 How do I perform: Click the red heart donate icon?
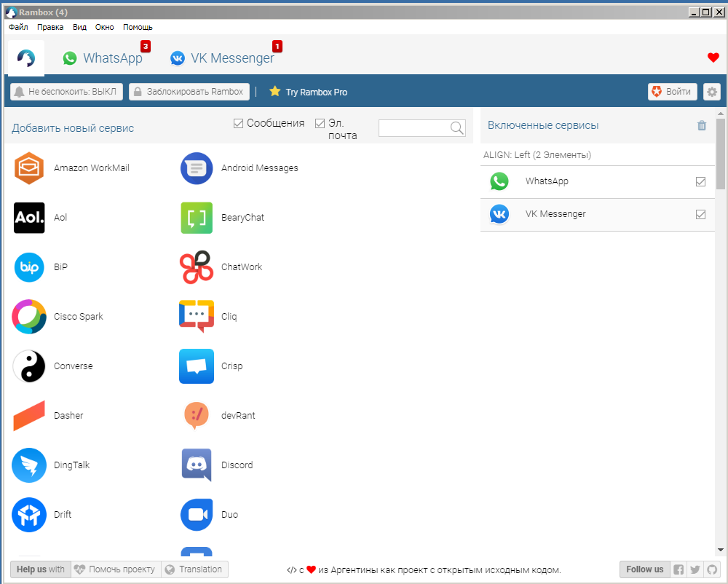tap(713, 58)
